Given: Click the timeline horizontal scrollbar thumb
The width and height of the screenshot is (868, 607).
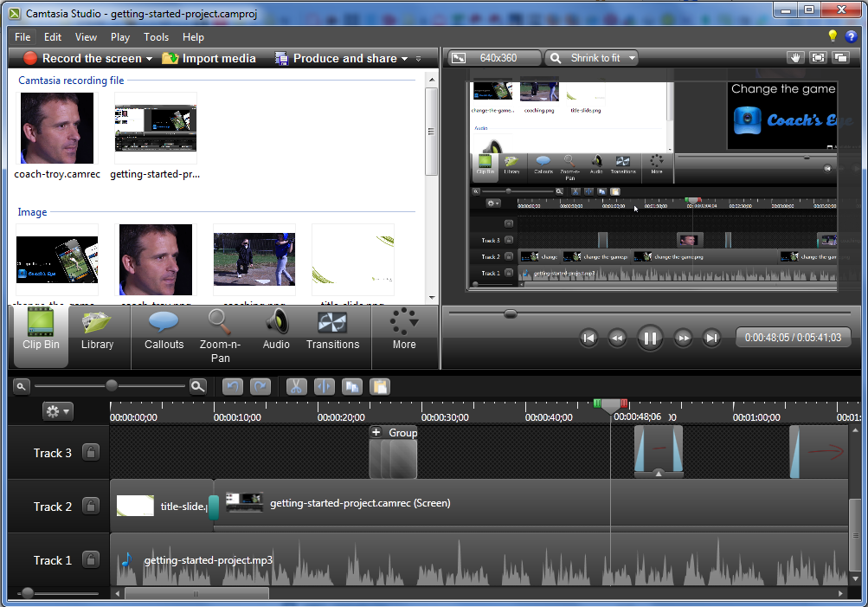Looking at the screenshot, I should [x=196, y=594].
